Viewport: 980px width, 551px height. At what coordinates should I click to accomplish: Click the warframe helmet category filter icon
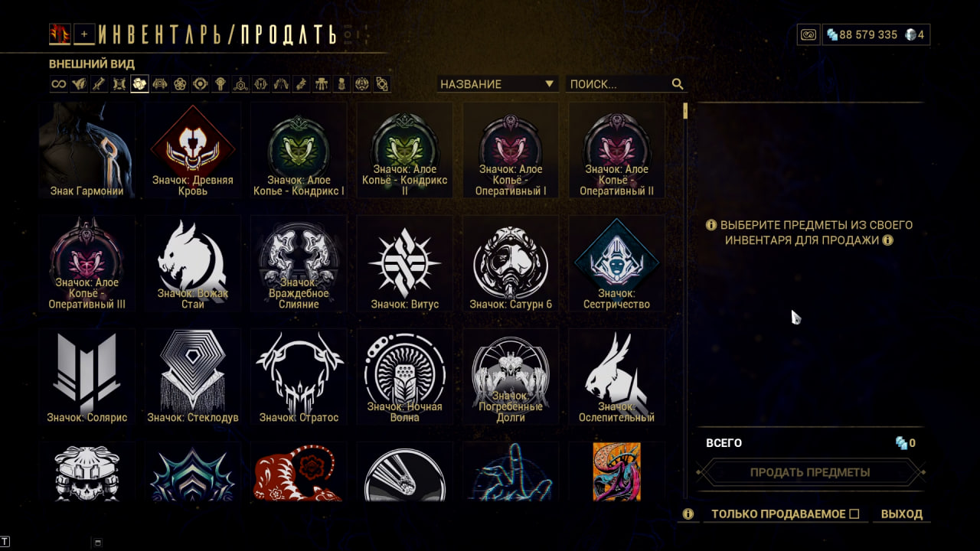tap(79, 84)
